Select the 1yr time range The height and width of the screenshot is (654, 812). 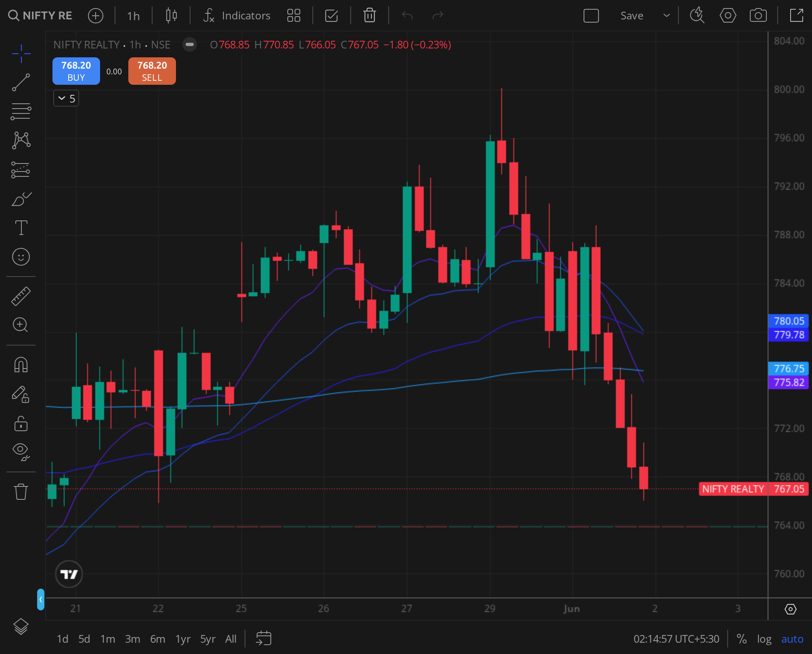pyautogui.click(x=183, y=639)
